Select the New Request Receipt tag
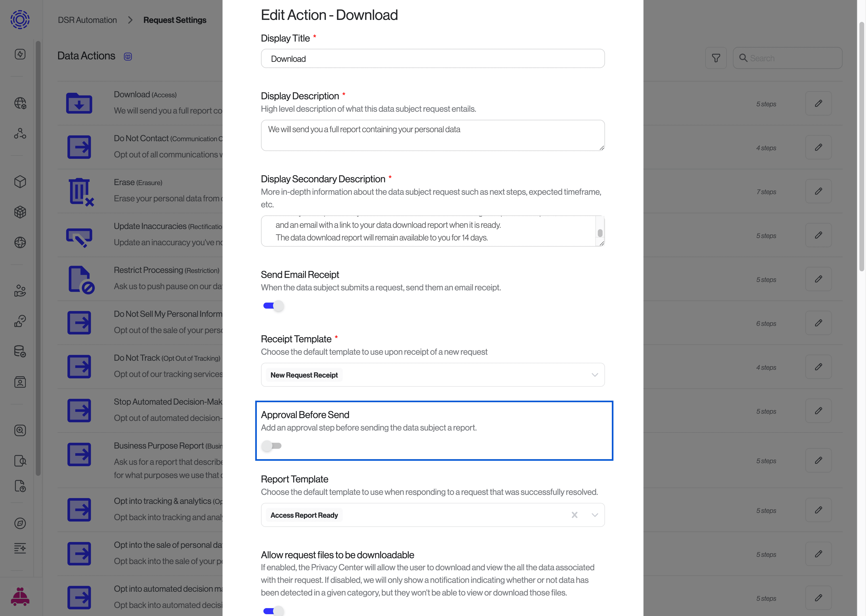This screenshot has height=616, width=866. (x=304, y=375)
